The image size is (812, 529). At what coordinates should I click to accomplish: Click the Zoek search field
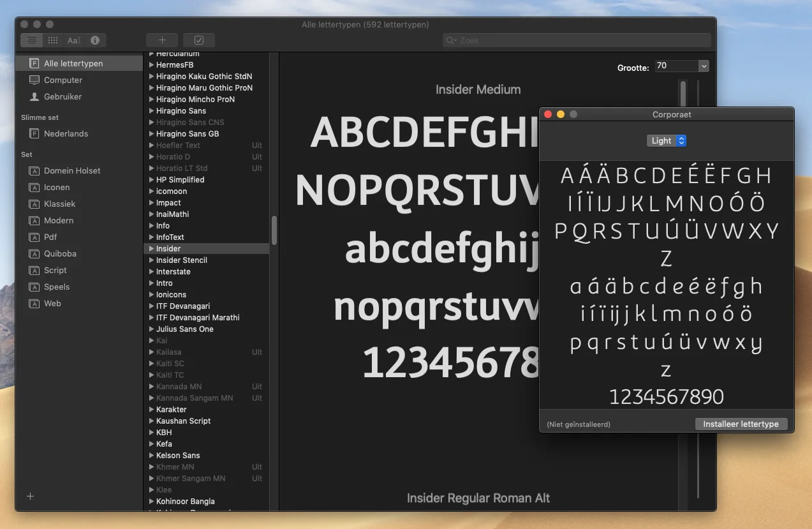(x=577, y=40)
